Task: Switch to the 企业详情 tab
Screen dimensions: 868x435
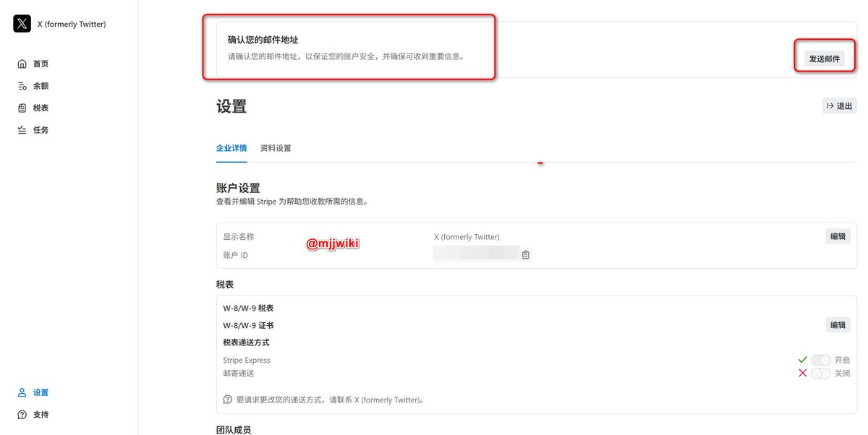Action: coord(231,148)
